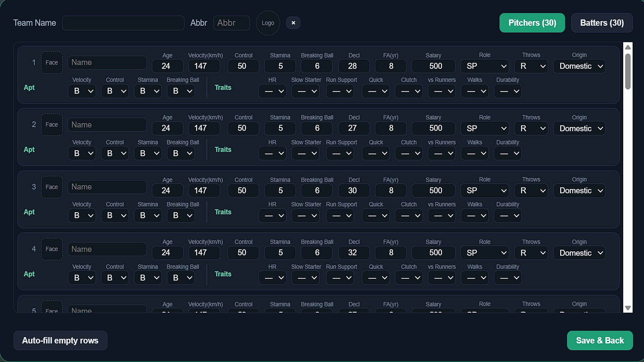
Task: Open Control aptitude dropdown for pitcher 1
Action: [115, 91]
